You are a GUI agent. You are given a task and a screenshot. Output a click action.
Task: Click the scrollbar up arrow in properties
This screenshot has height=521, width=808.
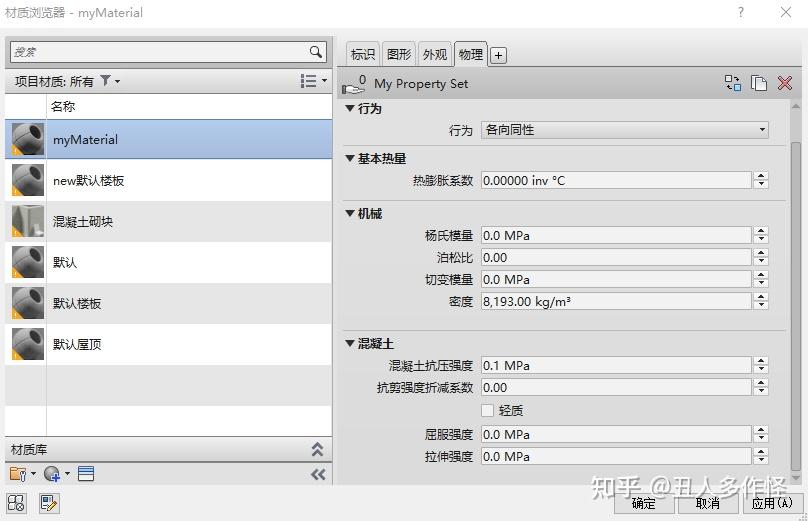point(796,107)
